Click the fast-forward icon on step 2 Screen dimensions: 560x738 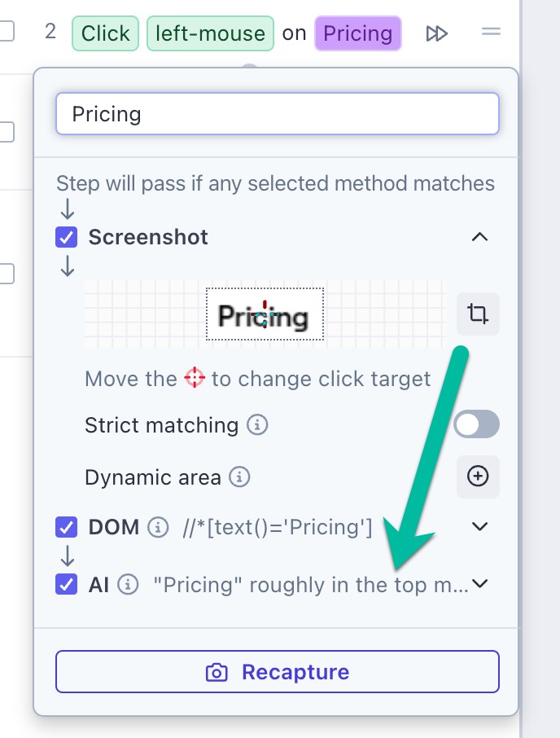437,33
